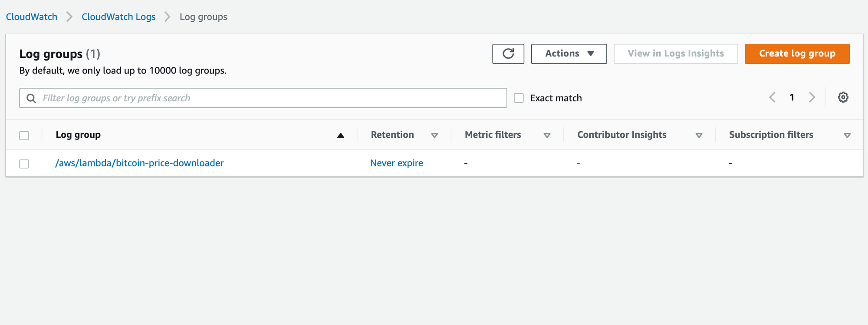The image size is (868, 325).
Task: Sort by Retention column arrow
Action: [x=434, y=136]
